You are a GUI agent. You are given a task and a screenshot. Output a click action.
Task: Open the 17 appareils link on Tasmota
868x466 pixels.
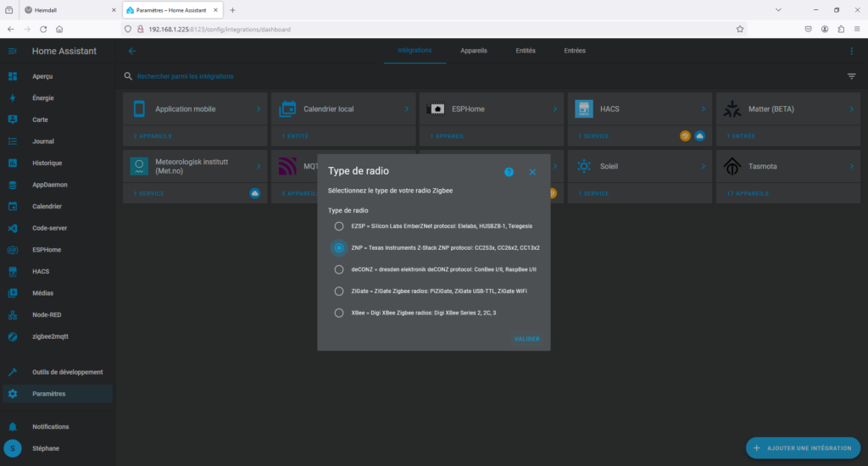click(x=748, y=194)
